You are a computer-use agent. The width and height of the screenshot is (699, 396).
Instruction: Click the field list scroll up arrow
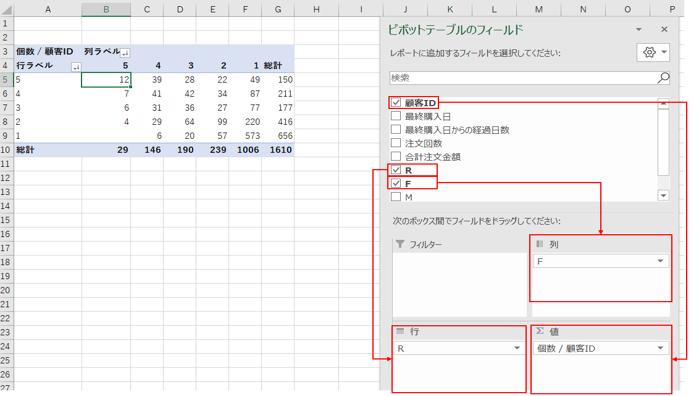click(x=663, y=103)
